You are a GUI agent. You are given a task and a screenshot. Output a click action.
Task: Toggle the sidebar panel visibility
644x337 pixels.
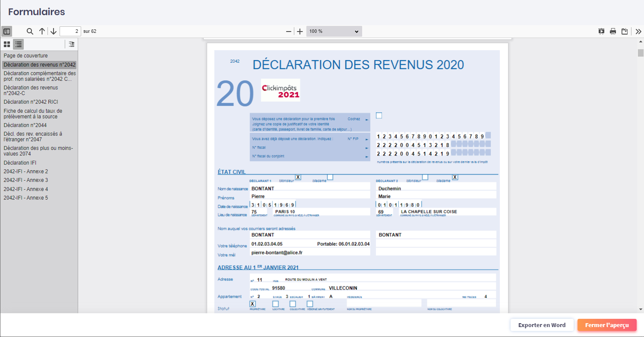(x=6, y=31)
